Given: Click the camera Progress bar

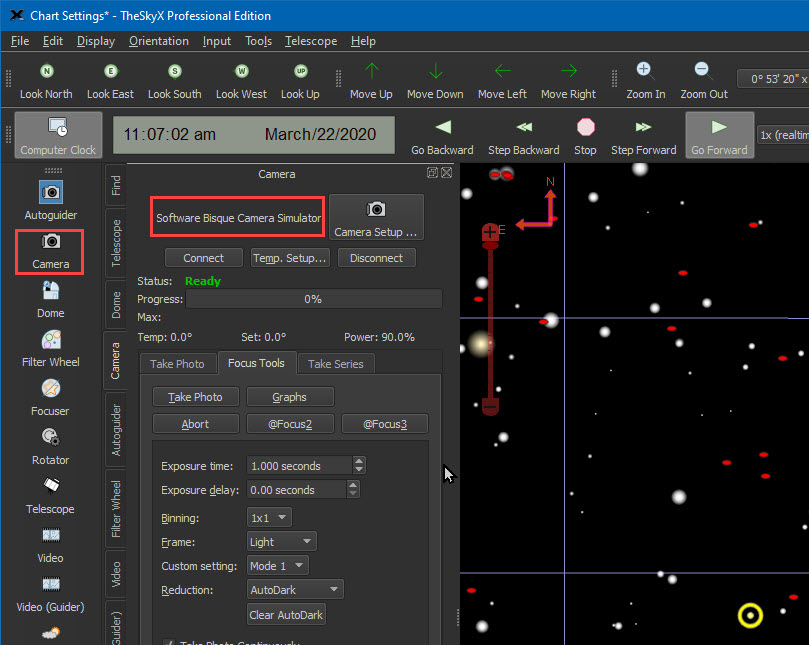Looking at the screenshot, I should [x=314, y=299].
